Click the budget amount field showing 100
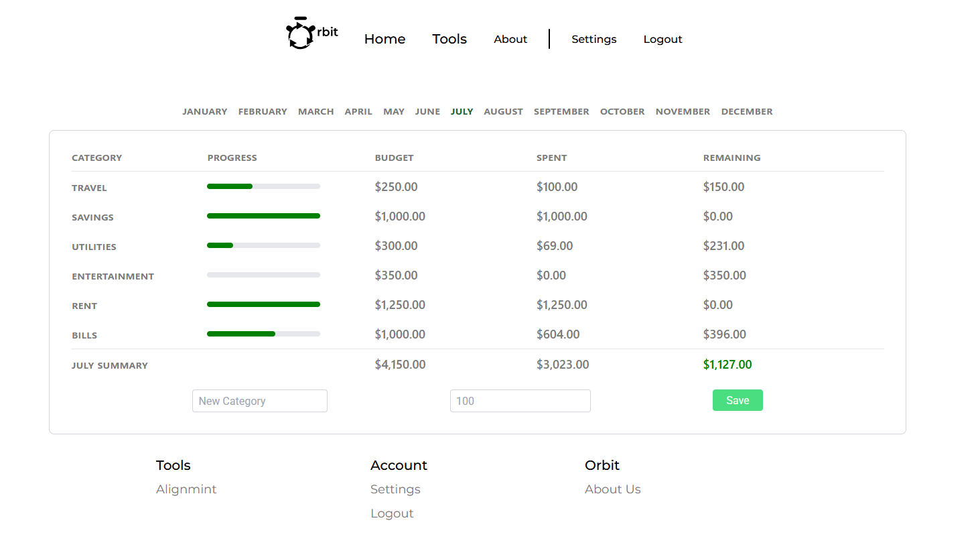This screenshot has height=551, width=980. click(x=520, y=401)
